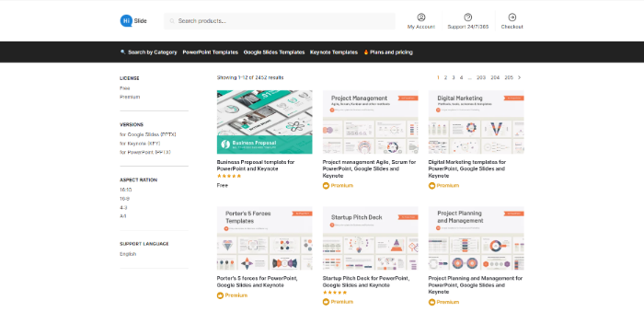Image resolution: width=644 pixels, height=335 pixels.
Task: Filter support language English
Action: [128, 254]
